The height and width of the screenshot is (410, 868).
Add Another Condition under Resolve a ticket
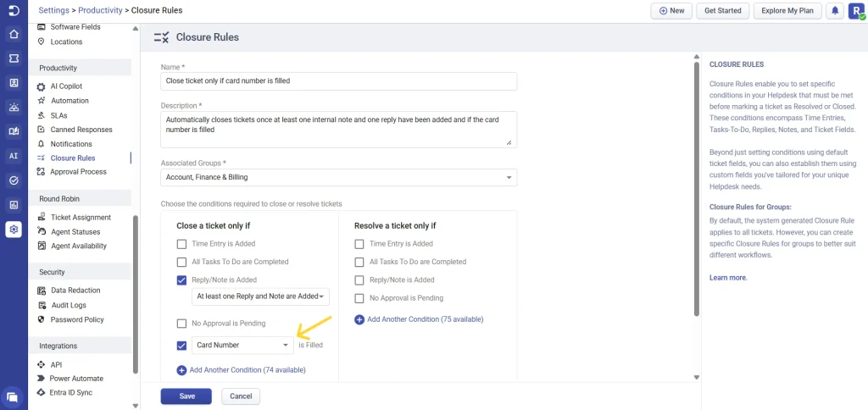419,320
